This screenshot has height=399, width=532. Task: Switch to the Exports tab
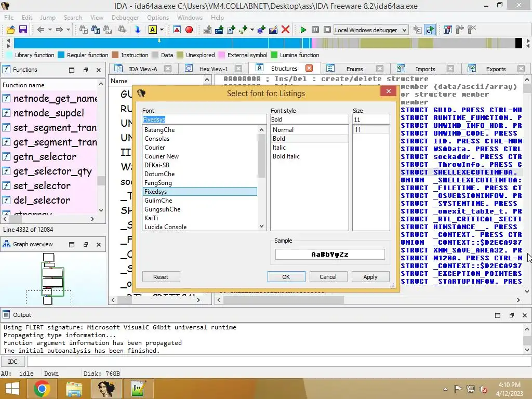tap(496, 69)
